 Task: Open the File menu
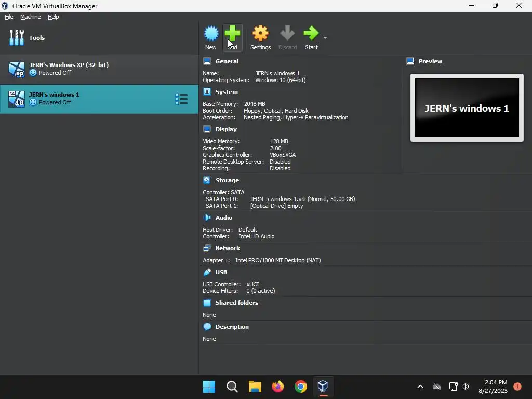tap(9, 17)
